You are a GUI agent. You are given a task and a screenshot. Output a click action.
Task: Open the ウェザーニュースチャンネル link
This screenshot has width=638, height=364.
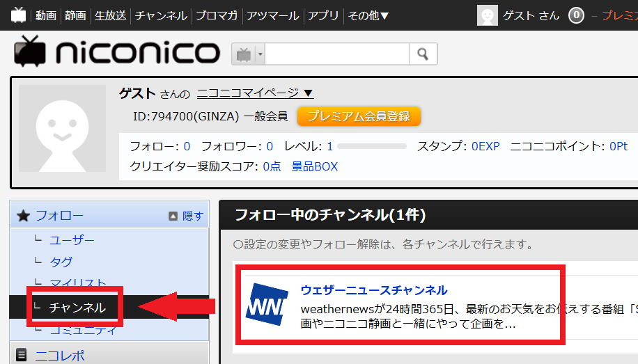tap(374, 290)
